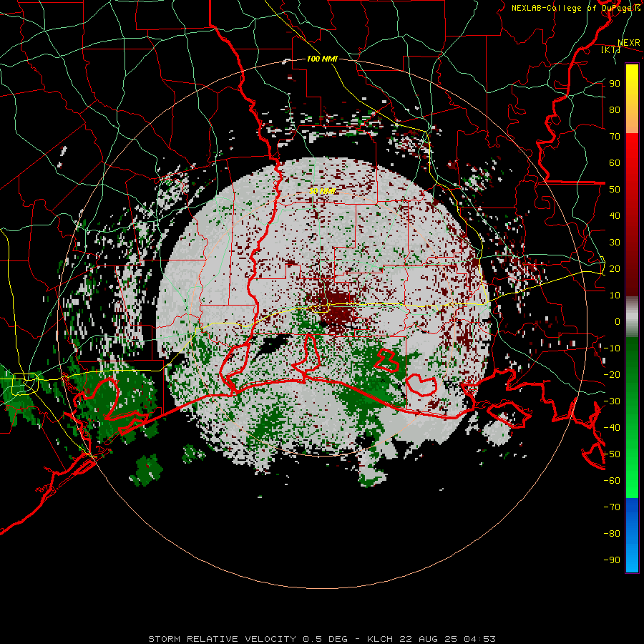The height and width of the screenshot is (644, 644).
Task: Click the 100 NMI range ring label
Action: (322, 59)
